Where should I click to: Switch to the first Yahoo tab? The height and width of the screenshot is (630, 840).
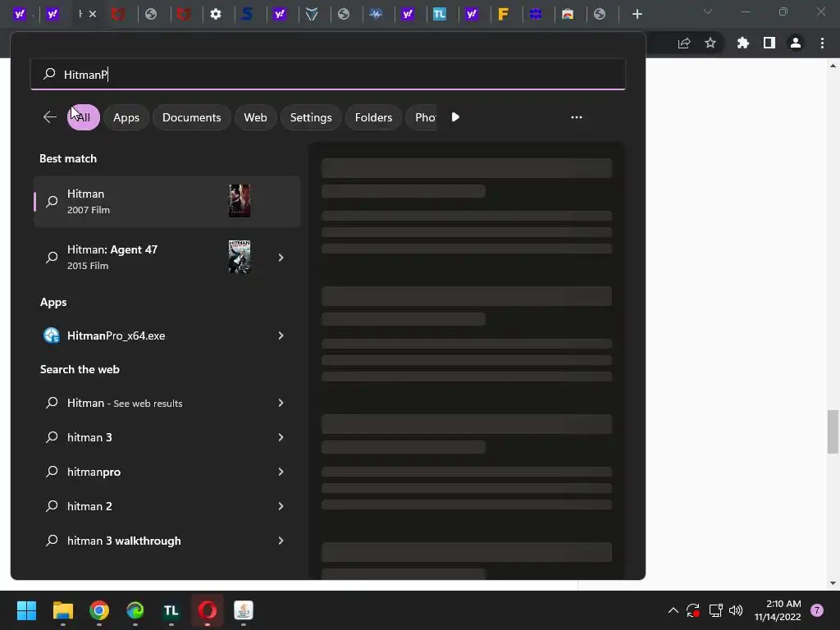click(x=20, y=14)
